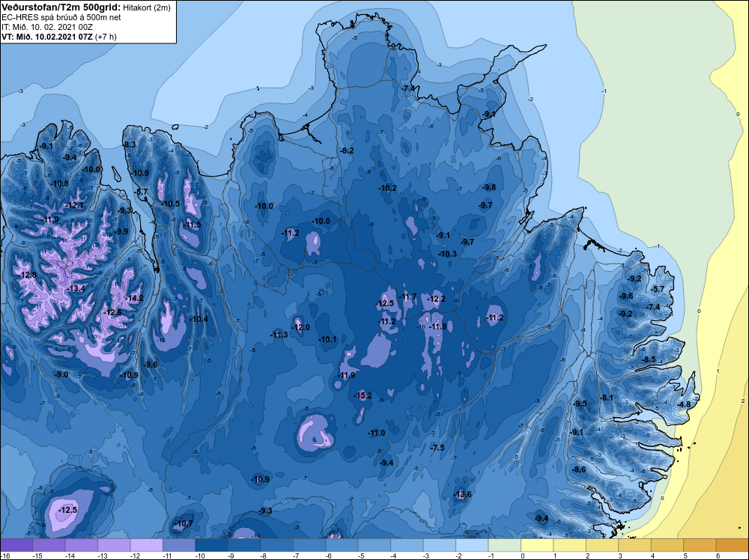Click the -9.5 temperature label
This screenshot has height=560, width=749.
pyautogui.click(x=580, y=404)
